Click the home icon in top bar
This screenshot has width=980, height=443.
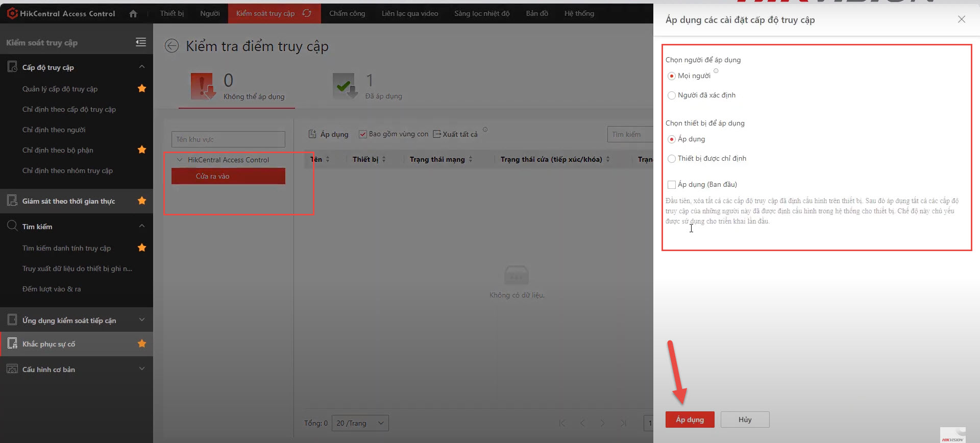[x=133, y=14]
